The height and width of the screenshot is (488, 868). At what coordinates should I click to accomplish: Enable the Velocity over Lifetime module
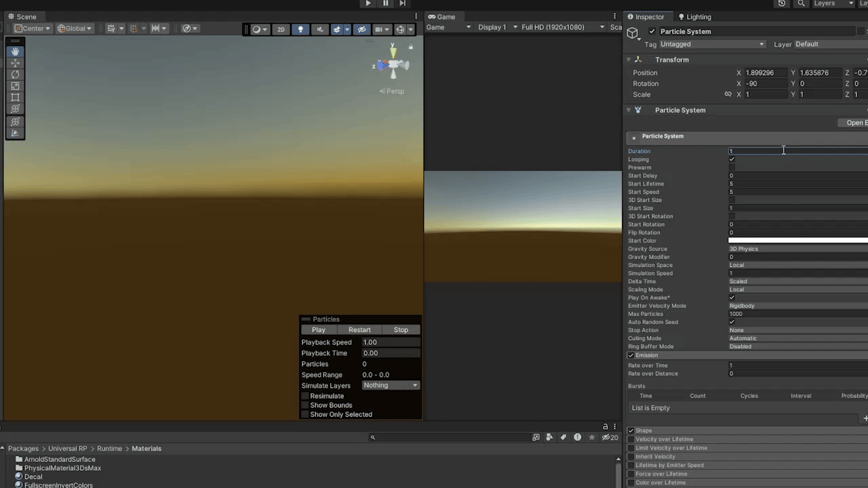coord(631,439)
